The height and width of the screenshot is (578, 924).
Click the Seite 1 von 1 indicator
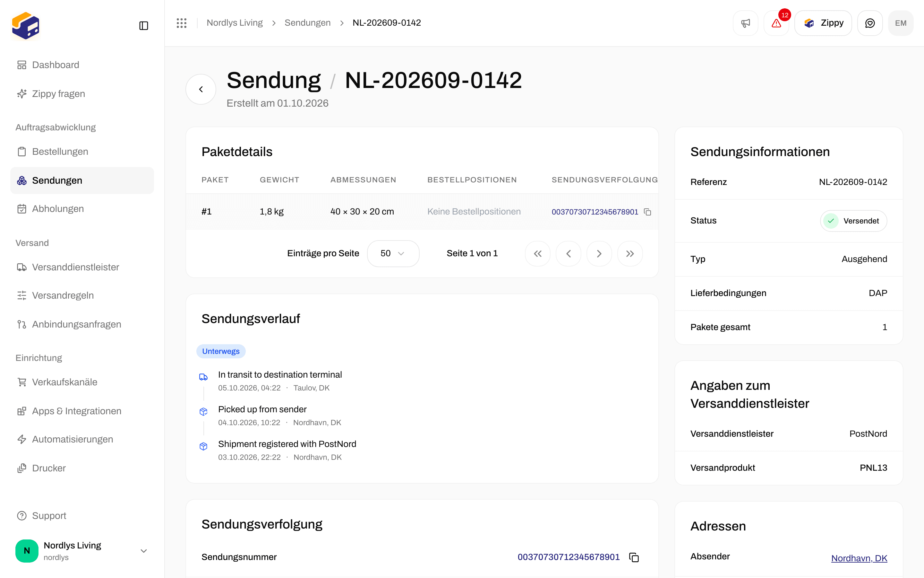(472, 253)
